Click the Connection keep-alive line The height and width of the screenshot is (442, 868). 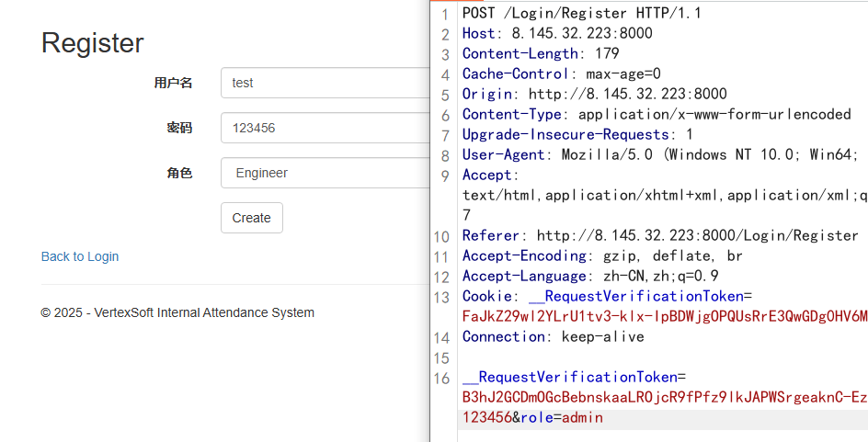coord(553,336)
